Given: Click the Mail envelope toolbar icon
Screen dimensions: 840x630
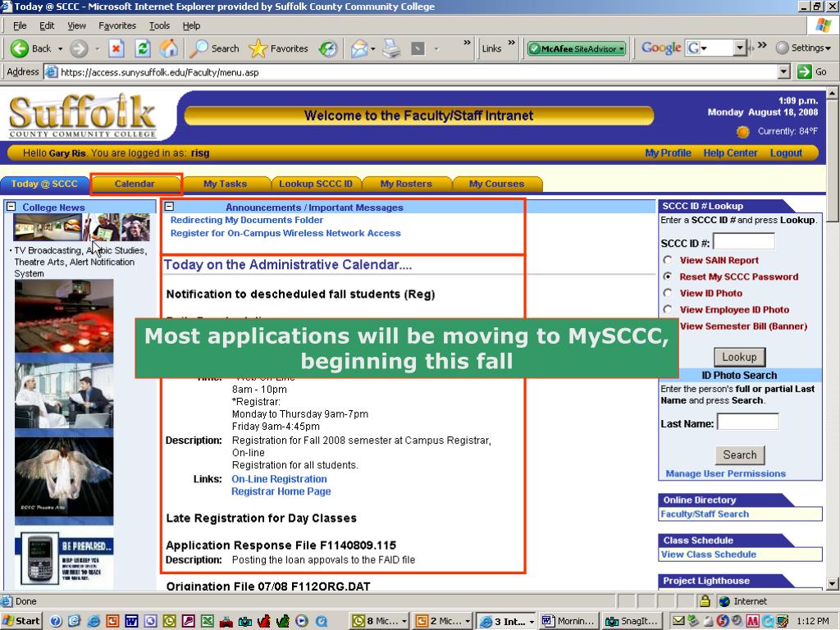Looking at the screenshot, I should (x=358, y=48).
